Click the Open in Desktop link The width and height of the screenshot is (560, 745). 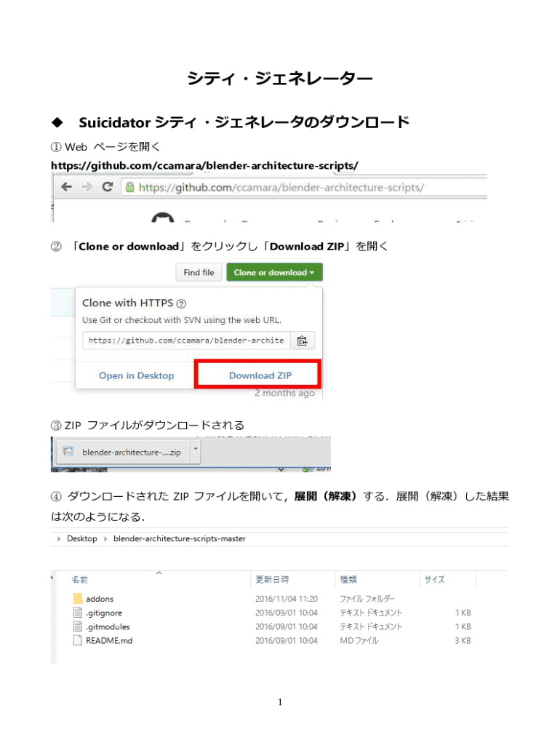[x=137, y=375]
